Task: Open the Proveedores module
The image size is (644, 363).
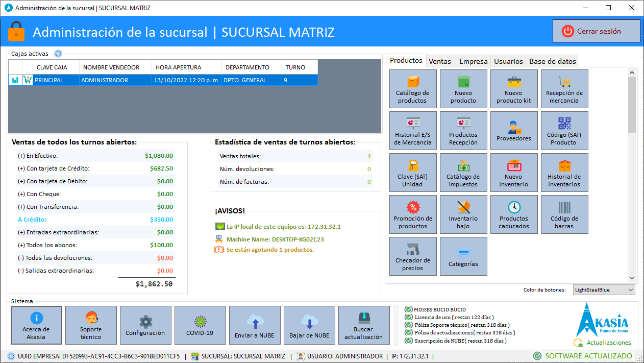Action: tap(513, 131)
